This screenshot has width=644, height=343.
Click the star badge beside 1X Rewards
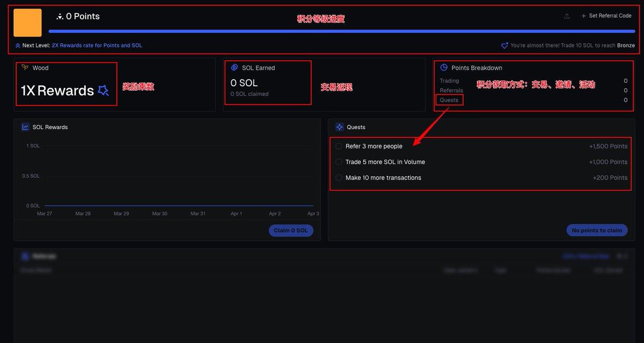(x=104, y=91)
